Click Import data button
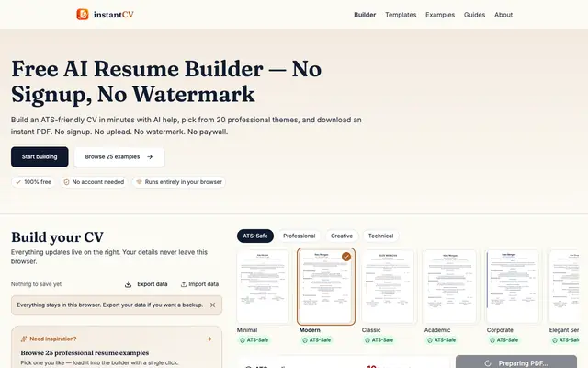The height and width of the screenshot is (368, 588). (199, 284)
